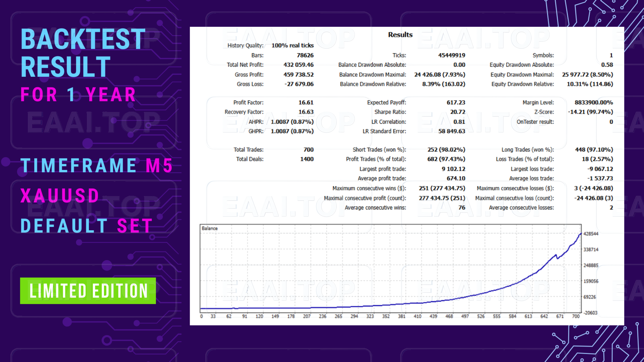
Task: Select the TIMEFRAME M5 label
Action: 97,165
